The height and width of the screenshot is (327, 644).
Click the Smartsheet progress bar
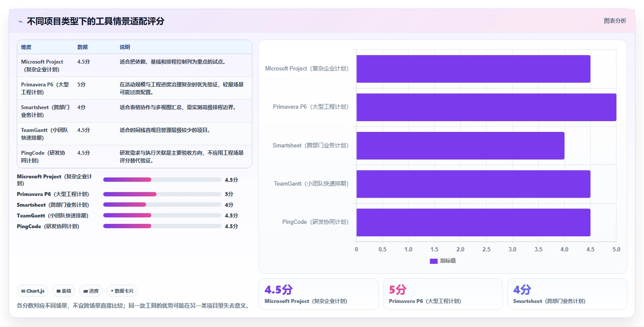pyautogui.click(x=162, y=205)
